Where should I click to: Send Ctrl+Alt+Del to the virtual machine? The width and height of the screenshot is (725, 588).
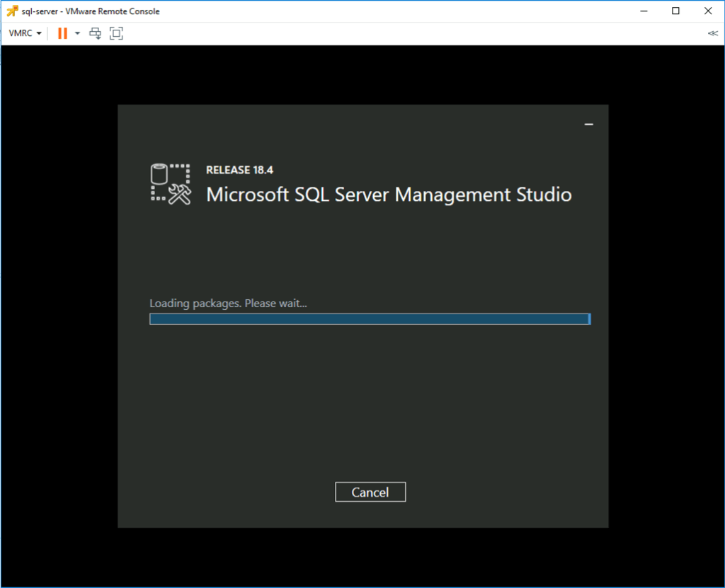pyautogui.click(x=96, y=33)
